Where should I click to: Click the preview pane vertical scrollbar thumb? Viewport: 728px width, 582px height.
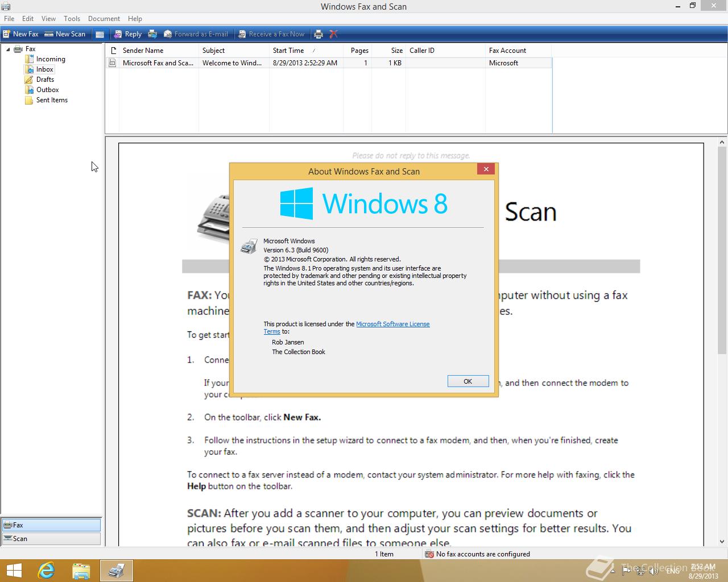pos(722,251)
